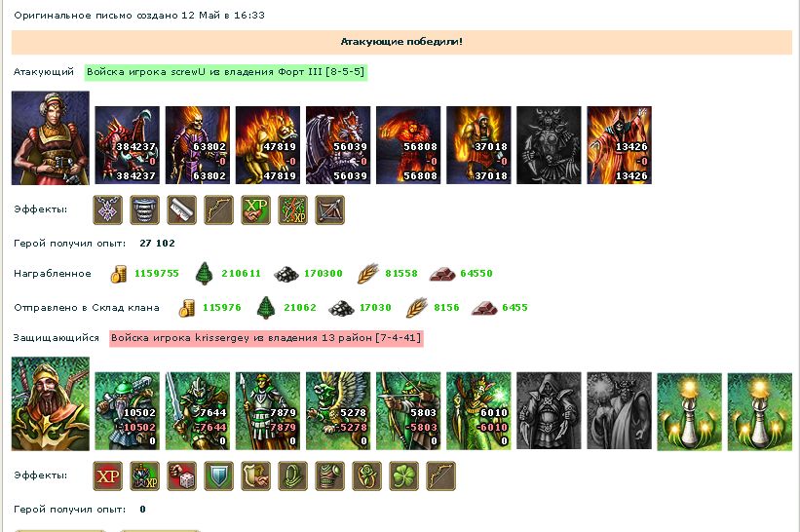The height and width of the screenshot is (532, 800).
Task: Click the defender's dice effect icon
Action: click(x=181, y=475)
